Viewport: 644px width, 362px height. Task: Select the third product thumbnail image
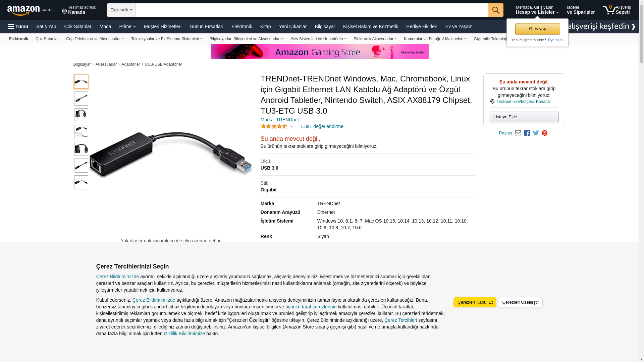(x=81, y=115)
